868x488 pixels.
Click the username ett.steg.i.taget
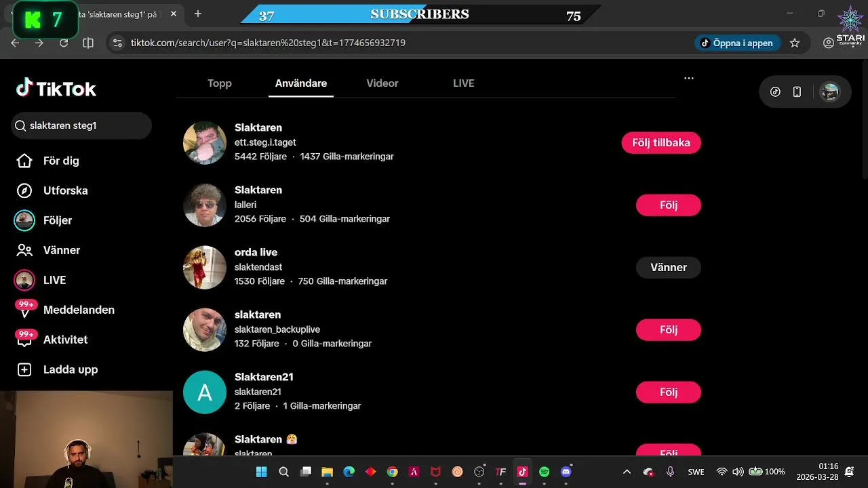tap(265, 142)
